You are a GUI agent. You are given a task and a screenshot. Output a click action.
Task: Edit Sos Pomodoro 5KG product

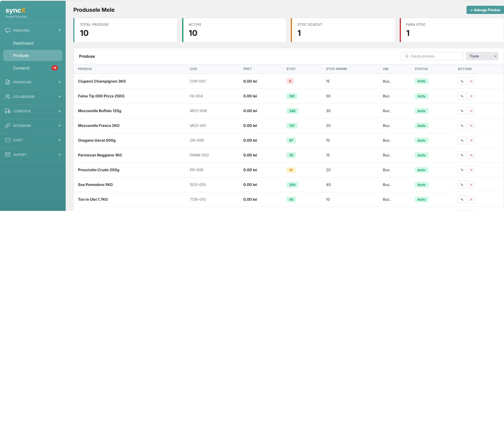[x=462, y=185]
